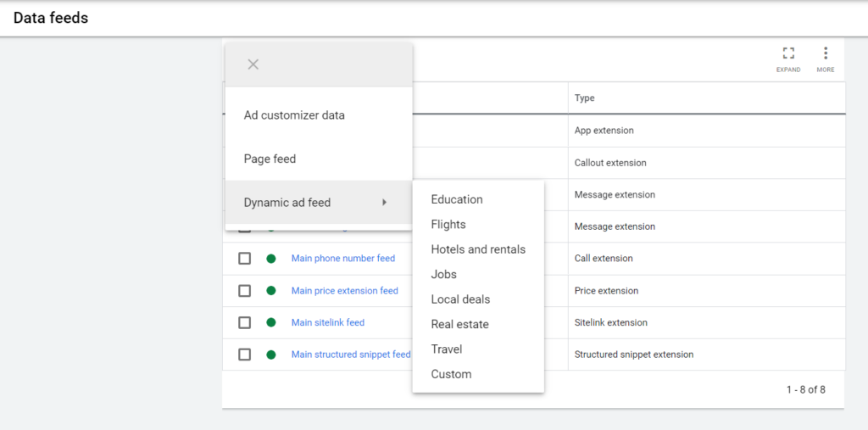The image size is (868, 430).
Task: Choose Ad customizer data from menu
Action: [x=294, y=115]
